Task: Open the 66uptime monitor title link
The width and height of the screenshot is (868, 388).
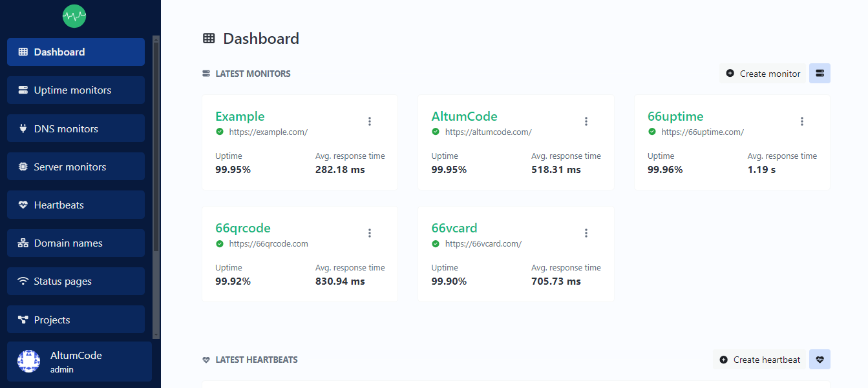Action: (x=675, y=116)
